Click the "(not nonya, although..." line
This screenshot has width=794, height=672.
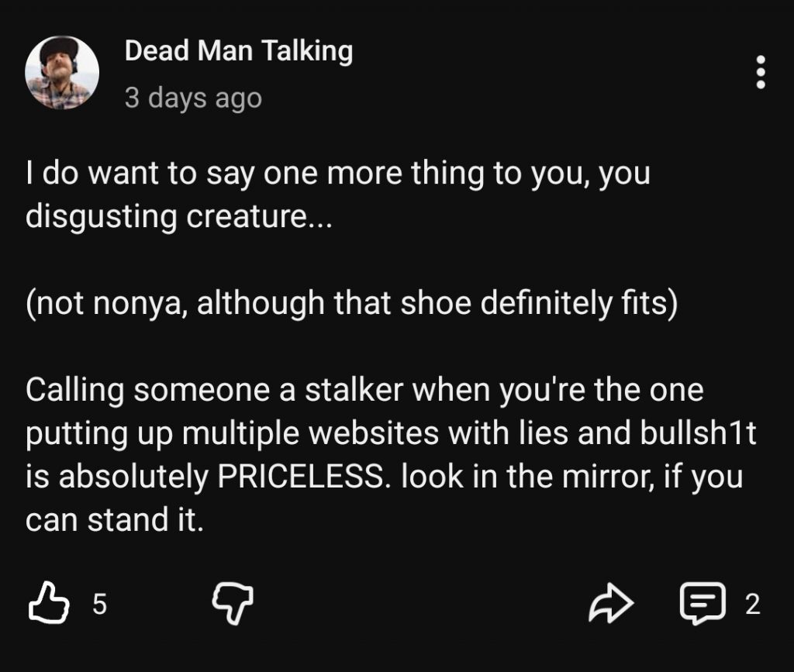coord(351,303)
